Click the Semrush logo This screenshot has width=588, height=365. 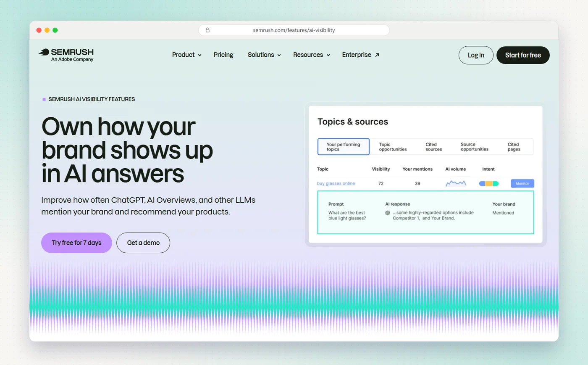[66, 55]
